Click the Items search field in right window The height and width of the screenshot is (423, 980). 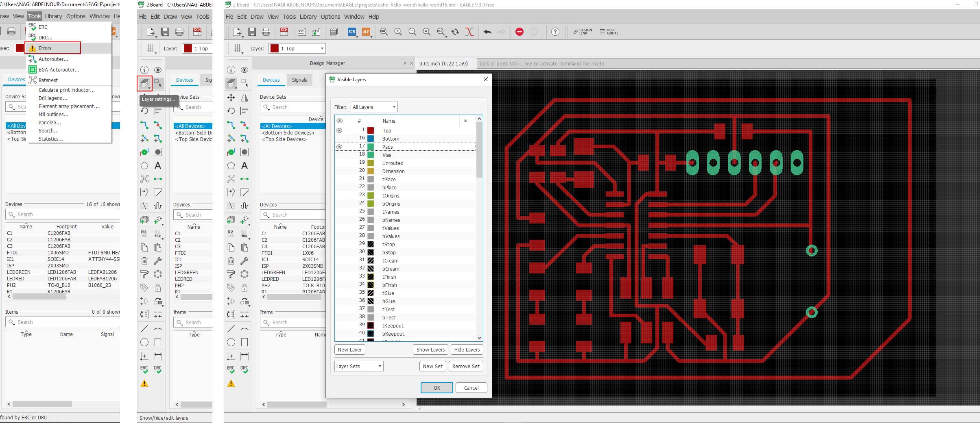tap(293, 322)
